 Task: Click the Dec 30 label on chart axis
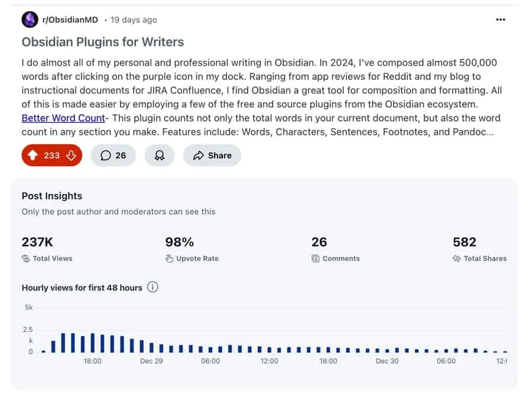387,361
